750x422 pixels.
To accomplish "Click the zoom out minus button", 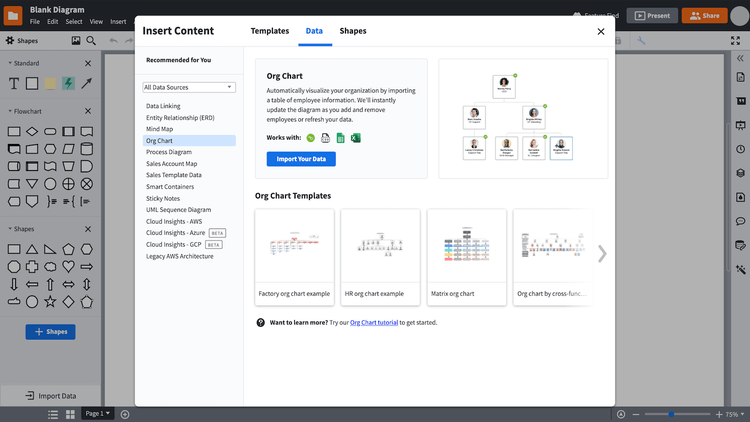I will 636,414.
